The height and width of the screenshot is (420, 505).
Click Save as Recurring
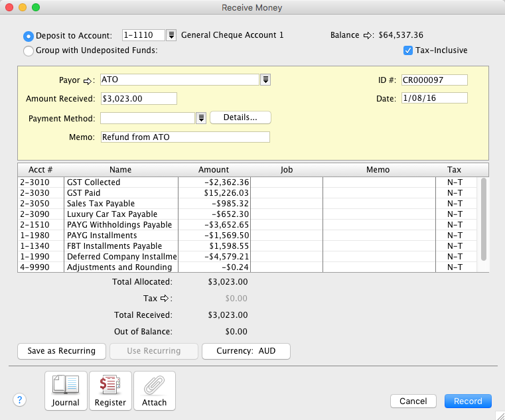(x=61, y=351)
